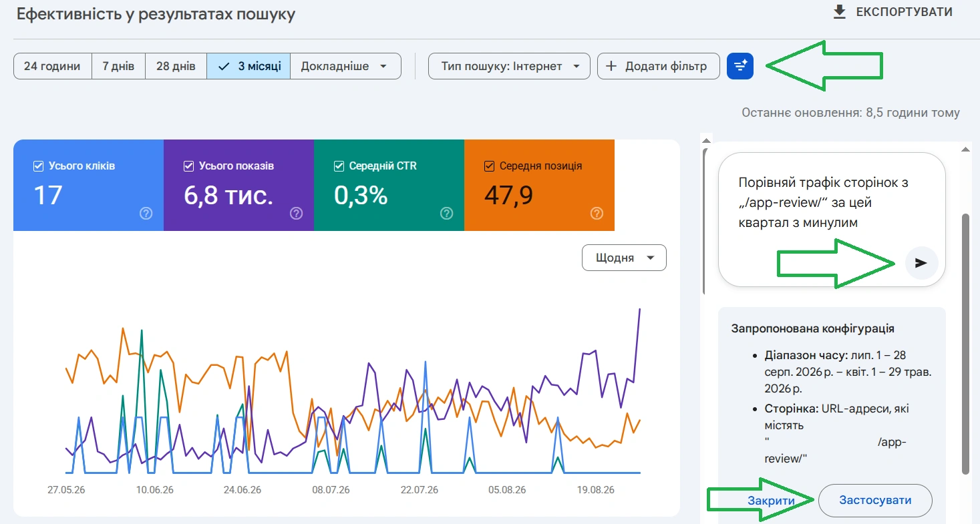Open help icon on Середня позиція card

tap(597, 214)
